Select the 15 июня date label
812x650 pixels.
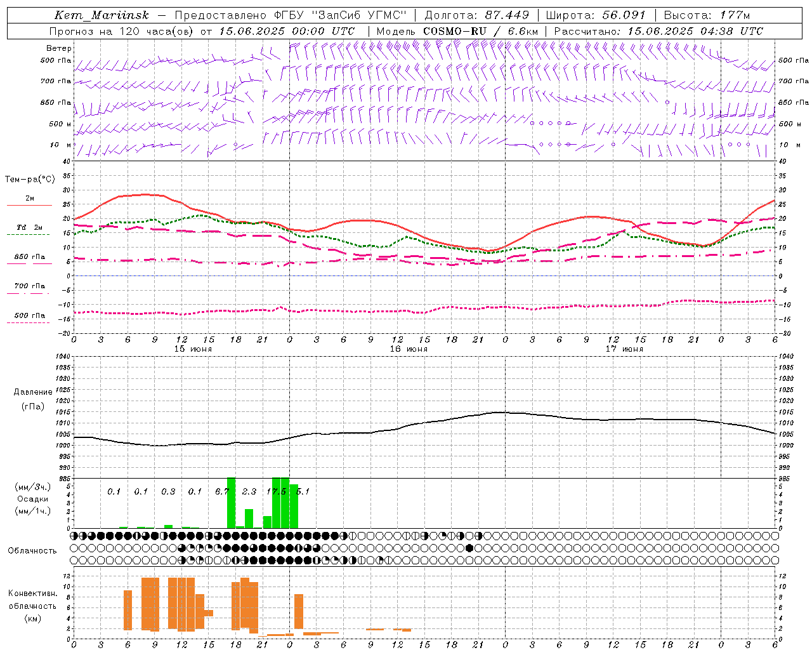tap(193, 348)
